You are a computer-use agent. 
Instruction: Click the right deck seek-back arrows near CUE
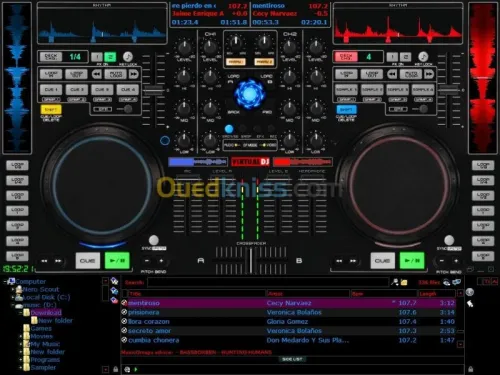[x=339, y=261]
